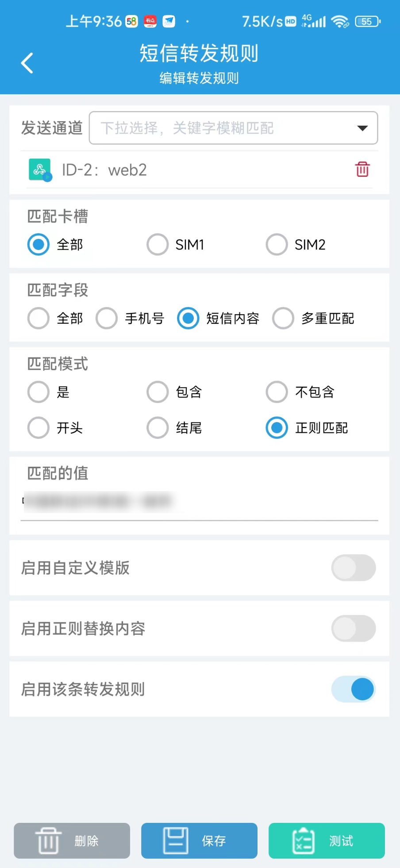Disable the 启用该条转发规则 switch

click(x=353, y=689)
